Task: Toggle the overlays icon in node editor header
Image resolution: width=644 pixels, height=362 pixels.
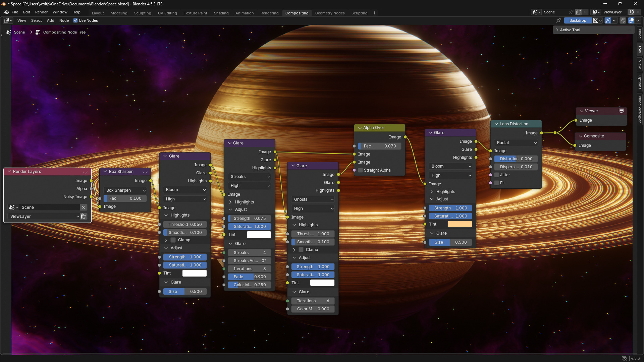Action: 631,20
